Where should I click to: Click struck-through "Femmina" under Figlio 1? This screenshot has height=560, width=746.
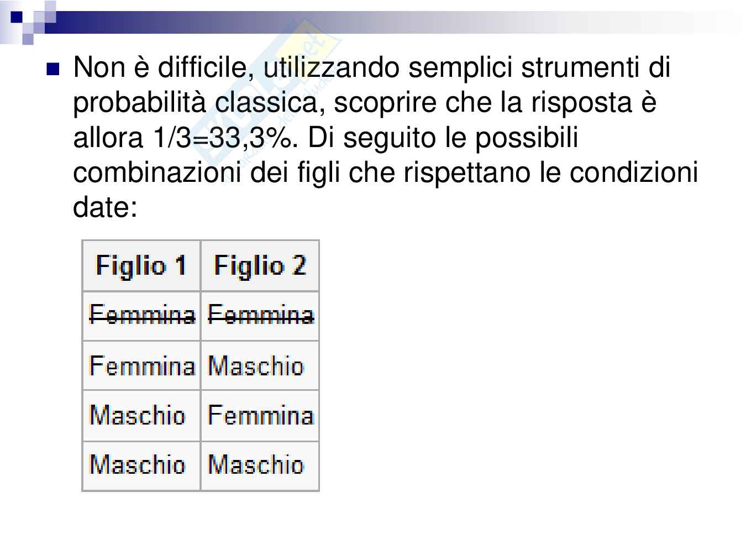point(141,315)
